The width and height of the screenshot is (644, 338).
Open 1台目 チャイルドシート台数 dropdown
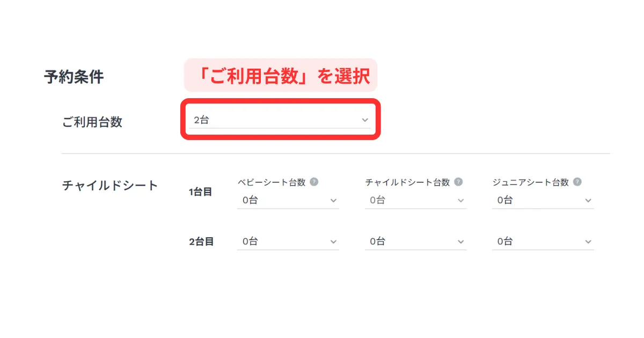click(415, 200)
